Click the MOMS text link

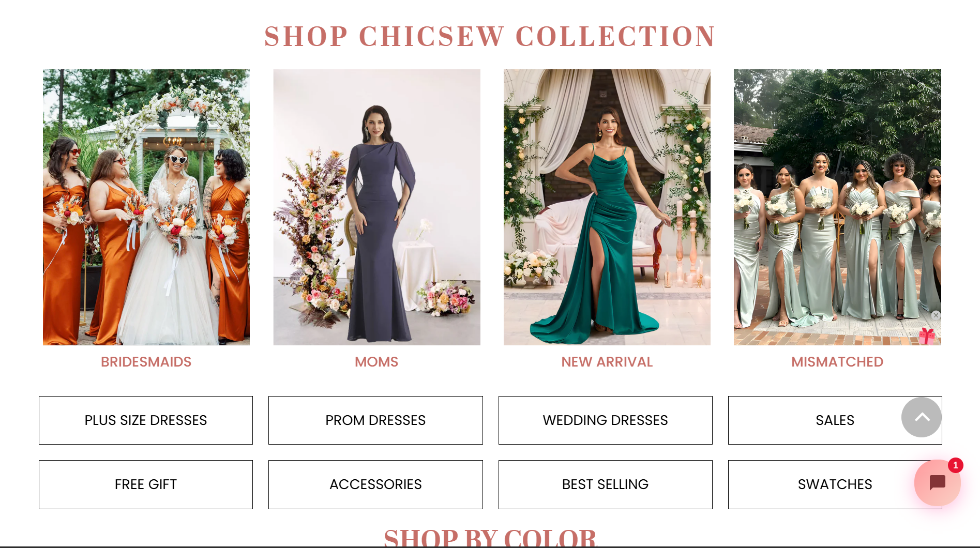[x=376, y=362]
